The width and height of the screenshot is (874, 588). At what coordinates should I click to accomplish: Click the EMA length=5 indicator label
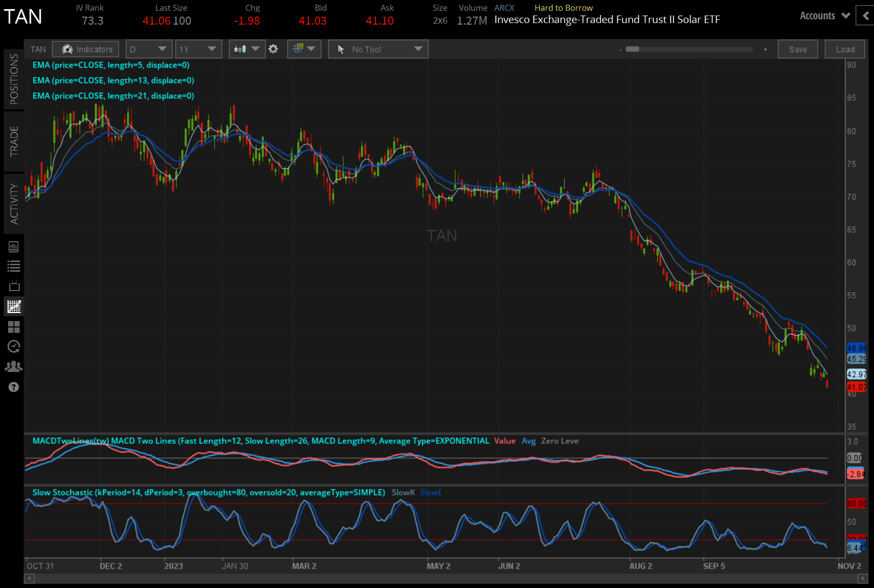click(111, 65)
